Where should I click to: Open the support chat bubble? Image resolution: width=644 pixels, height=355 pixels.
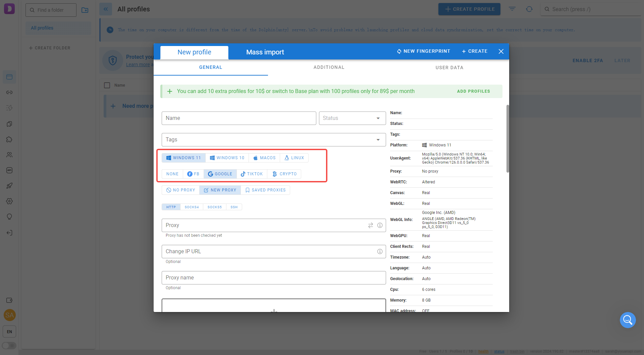point(628,320)
